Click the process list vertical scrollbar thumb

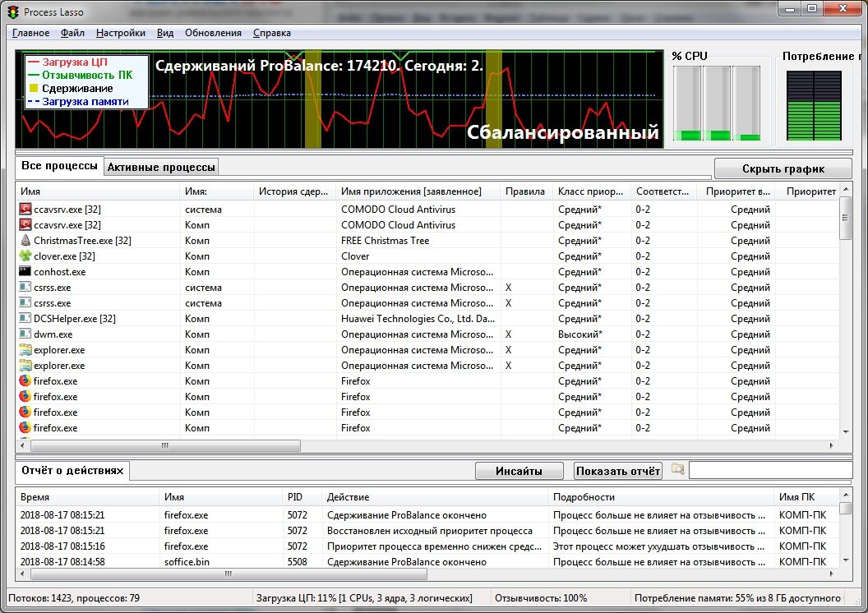845,218
